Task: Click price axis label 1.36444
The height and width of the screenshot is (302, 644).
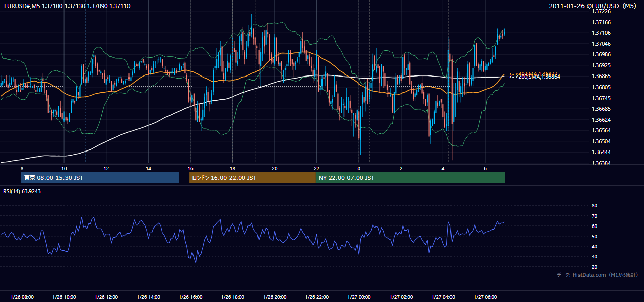Action: coord(601,152)
